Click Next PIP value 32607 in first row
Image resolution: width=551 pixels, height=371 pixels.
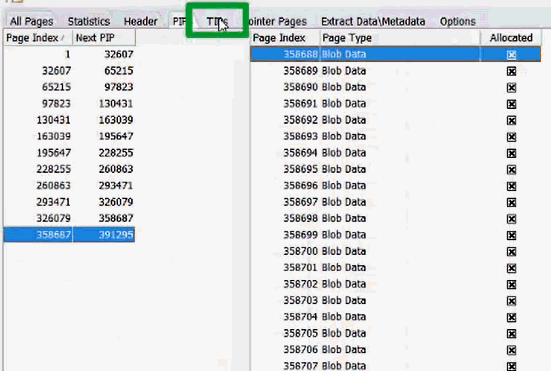[119, 54]
